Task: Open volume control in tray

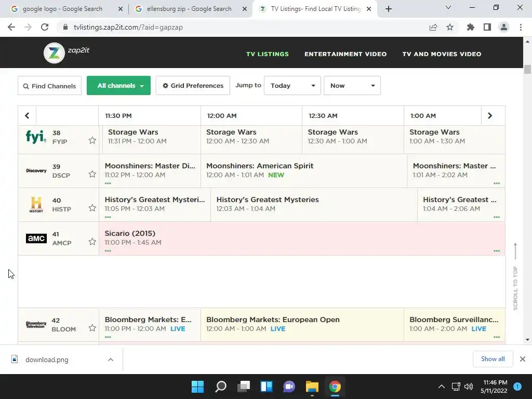Action: [x=469, y=387]
